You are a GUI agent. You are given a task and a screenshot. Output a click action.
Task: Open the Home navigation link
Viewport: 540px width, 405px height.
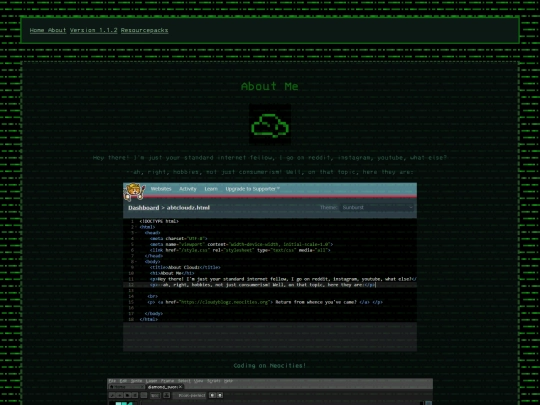[x=37, y=30]
